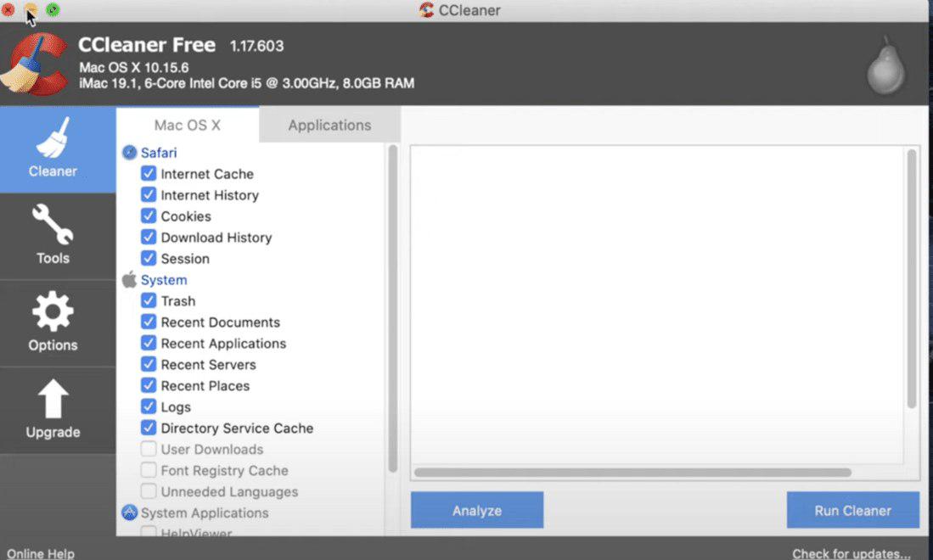The image size is (933, 560).
Task: Select the Safari category heading
Action: point(158,153)
